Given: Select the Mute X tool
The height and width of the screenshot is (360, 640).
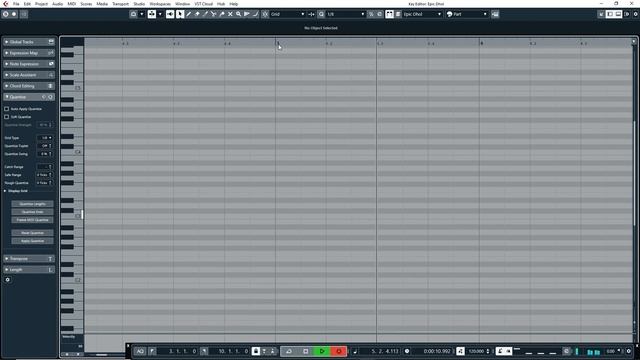Looking at the screenshot, I should pyautogui.click(x=230, y=14).
